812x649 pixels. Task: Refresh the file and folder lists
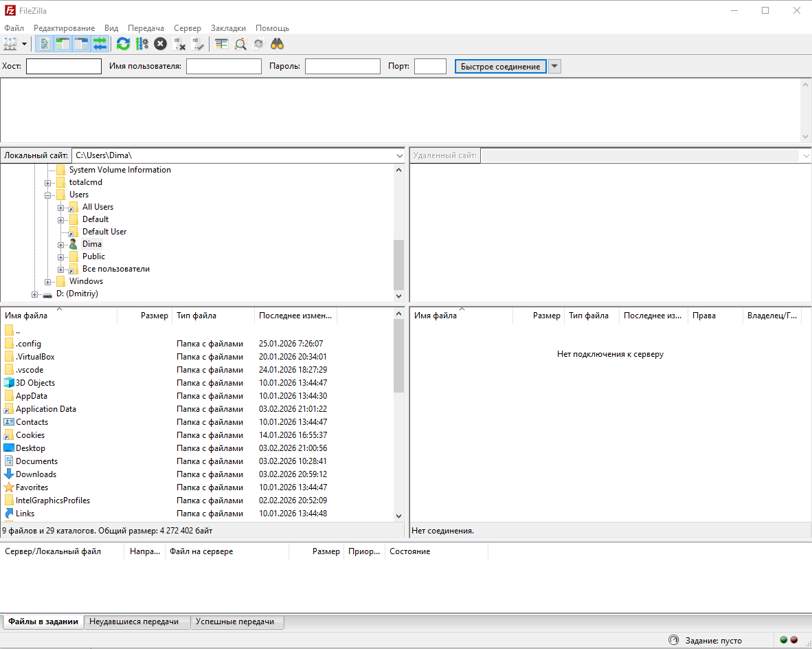(123, 43)
